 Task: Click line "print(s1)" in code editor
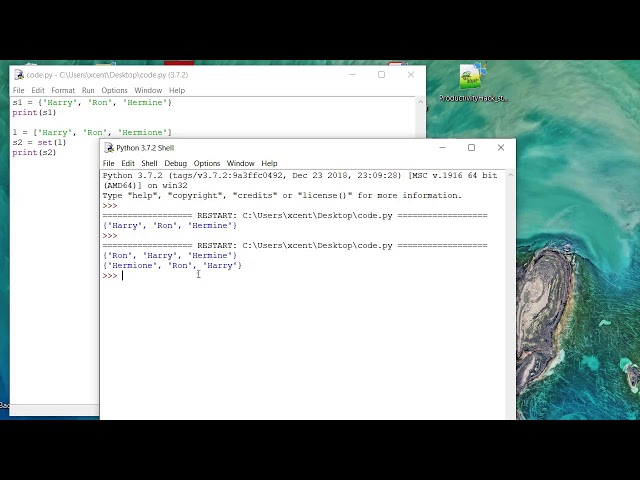coord(34,113)
